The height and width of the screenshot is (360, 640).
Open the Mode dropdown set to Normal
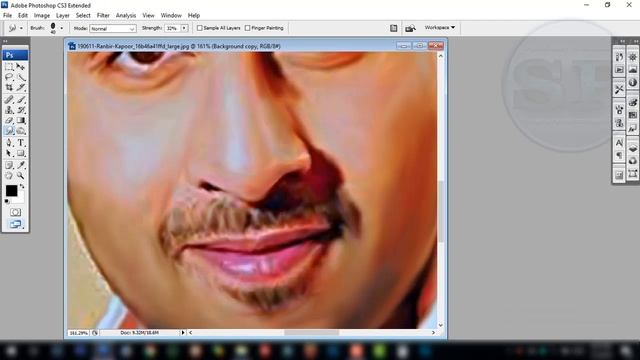113,29
